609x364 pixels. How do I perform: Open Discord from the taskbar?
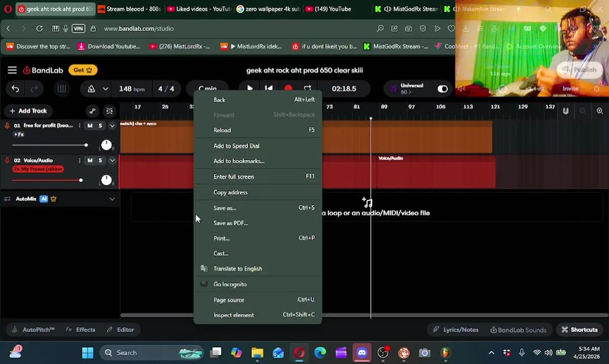click(362, 353)
